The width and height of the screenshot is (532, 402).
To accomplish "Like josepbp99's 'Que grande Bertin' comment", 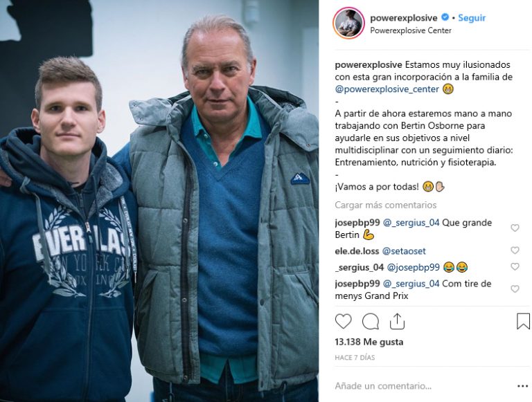I will click(515, 228).
